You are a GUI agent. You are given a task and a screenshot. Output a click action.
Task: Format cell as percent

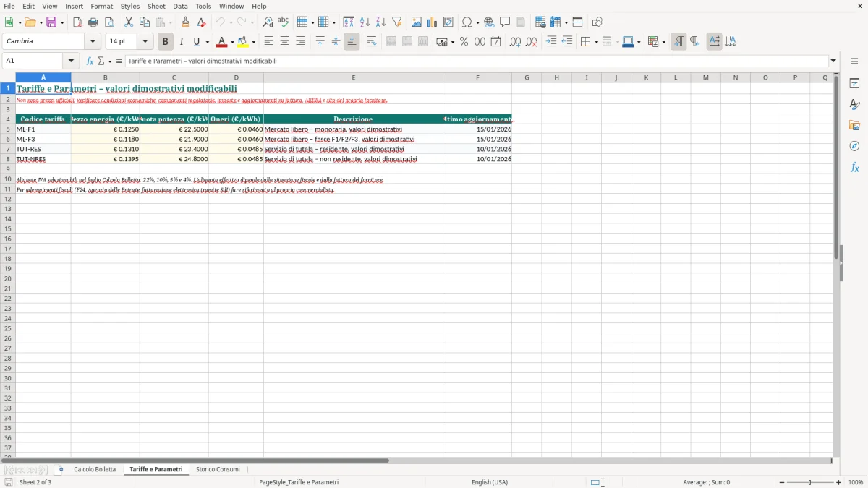point(464,42)
